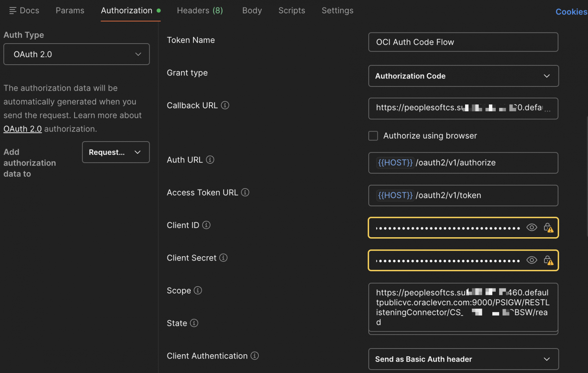Click the Client Authentication info icon
The width and height of the screenshot is (588, 373).
(255, 356)
